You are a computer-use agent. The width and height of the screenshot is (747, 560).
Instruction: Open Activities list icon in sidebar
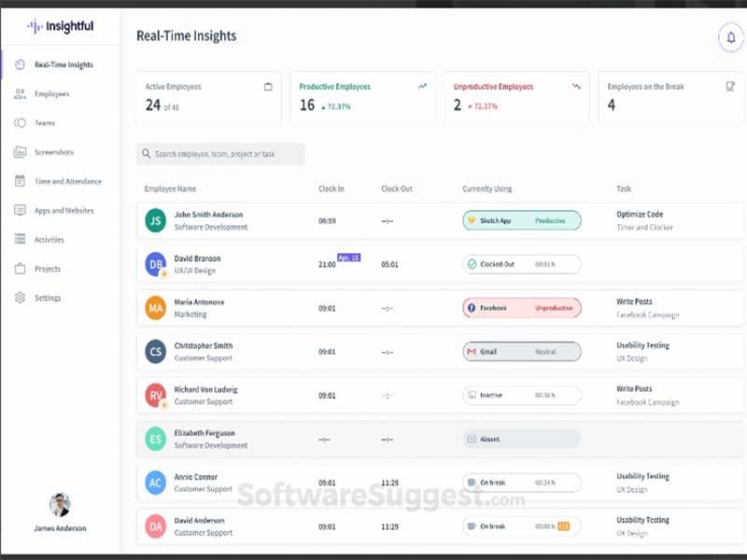tap(20, 239)
